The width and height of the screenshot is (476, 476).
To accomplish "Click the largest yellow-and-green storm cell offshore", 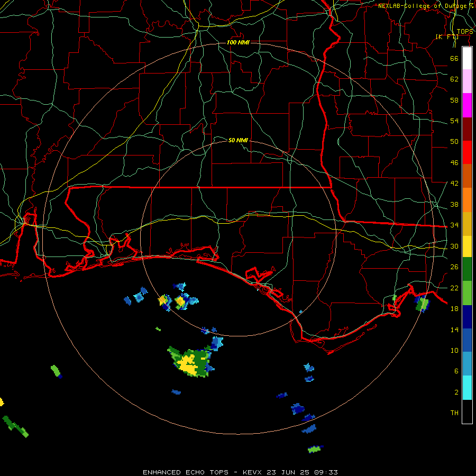I will (x=191, y=362).
